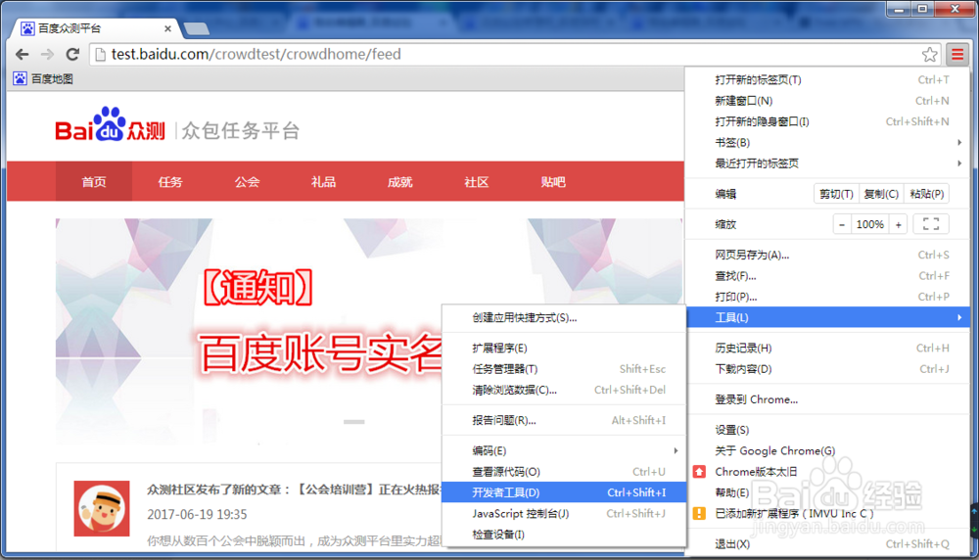Screen dimensions: 979x560
Task: Click the 百度地图 bookmark icon
Action: (x=20, y=78)
